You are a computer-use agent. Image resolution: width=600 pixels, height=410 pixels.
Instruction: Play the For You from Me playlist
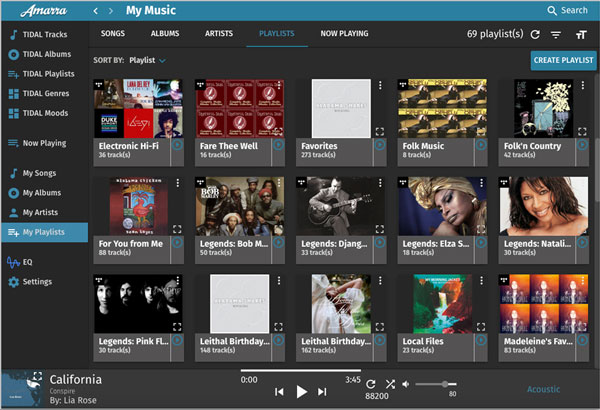[177, 242]
